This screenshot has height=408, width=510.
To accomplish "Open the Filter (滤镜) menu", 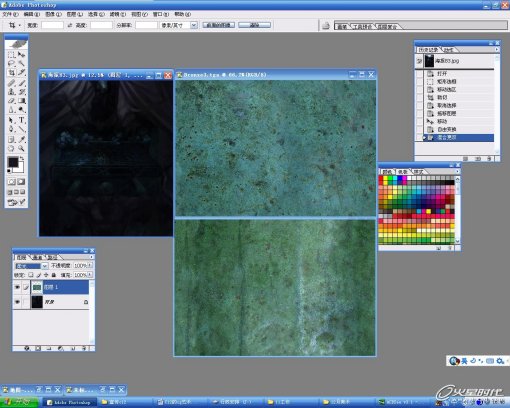I will tap(118, 14).
